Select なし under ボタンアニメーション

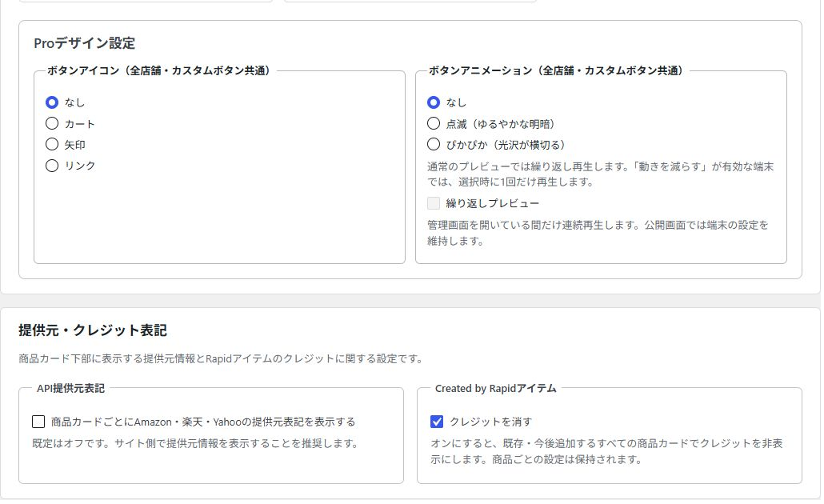[x=433, y=102]
